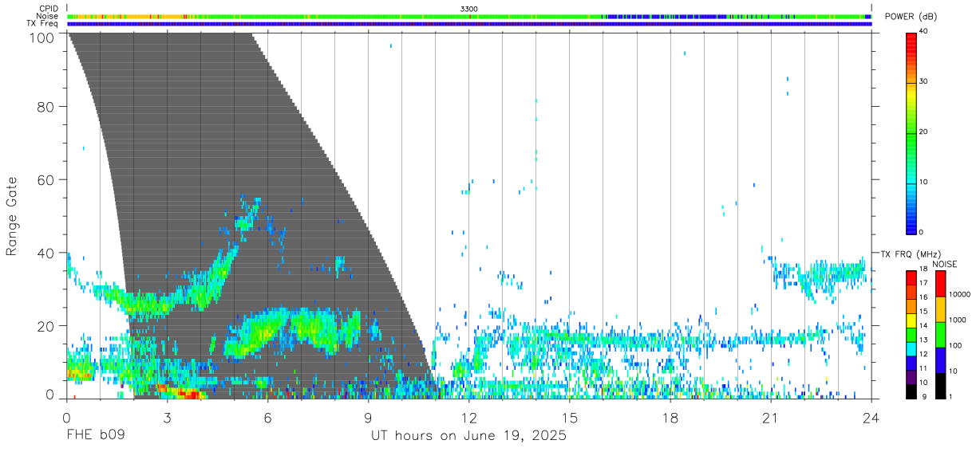This screenshot has width=980, height=452.
Task: Click the power scale label '30'
Action: 923,81
